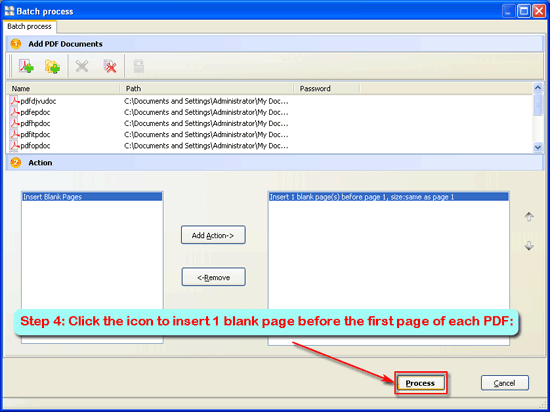Click the Add PDF file icon
Screen dimensions: 550x412
click(26, 66)
